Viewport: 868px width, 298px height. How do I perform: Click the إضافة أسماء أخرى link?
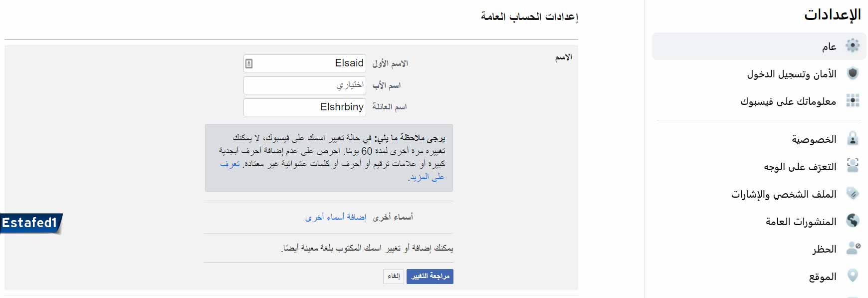(335, 217)
